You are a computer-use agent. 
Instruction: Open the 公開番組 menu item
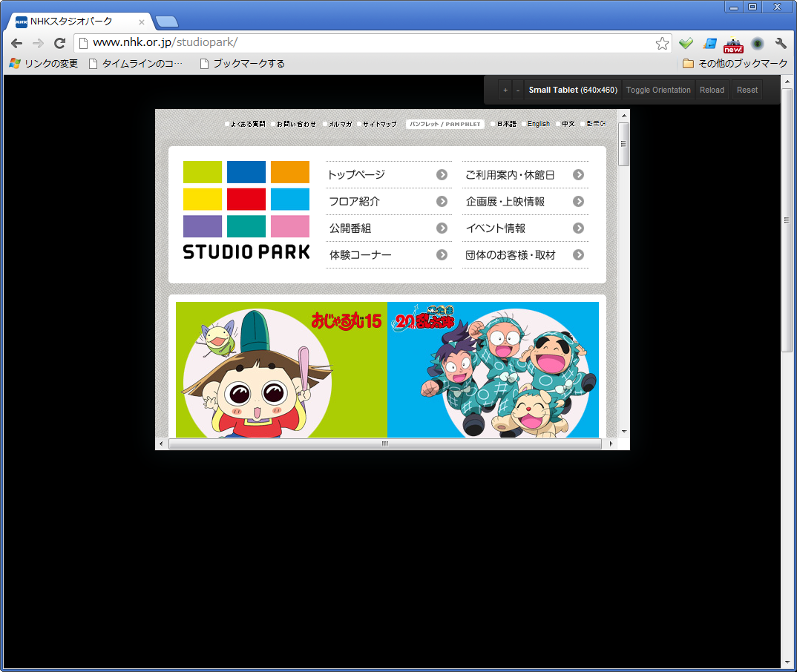[x=388, y=228]
